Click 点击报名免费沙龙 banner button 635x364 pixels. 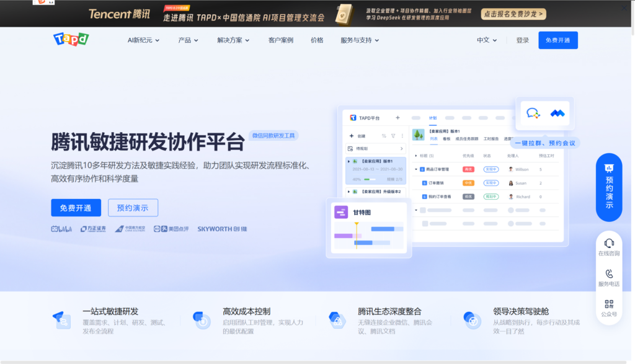pyautogui.click(x=513, y=14)
